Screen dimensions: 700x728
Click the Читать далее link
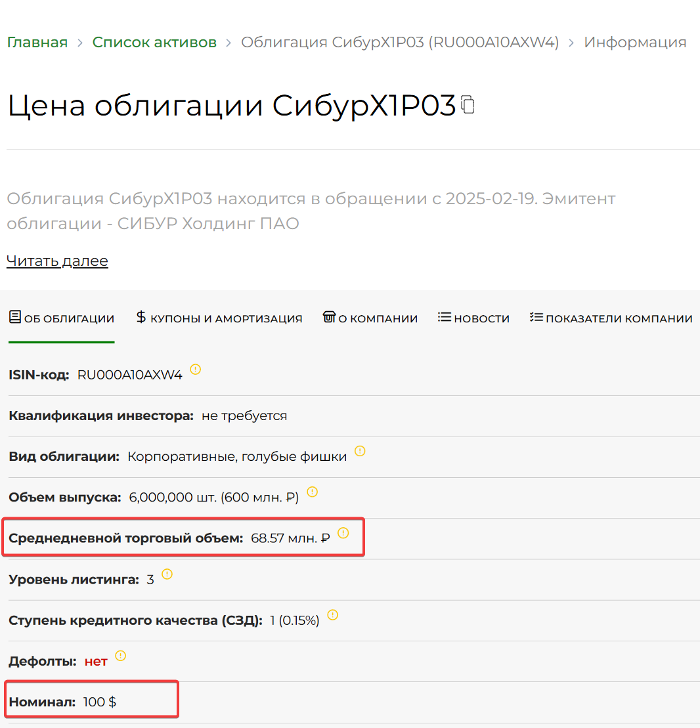coord(57,261)
